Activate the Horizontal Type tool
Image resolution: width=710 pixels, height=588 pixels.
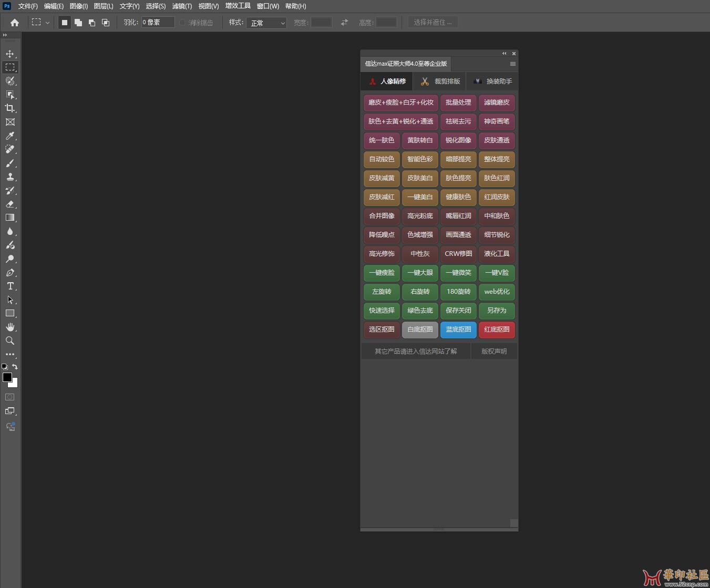10,286
